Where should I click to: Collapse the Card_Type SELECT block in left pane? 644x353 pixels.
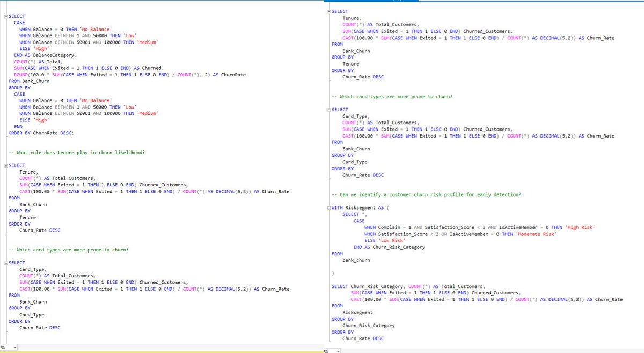click(6, 263)
